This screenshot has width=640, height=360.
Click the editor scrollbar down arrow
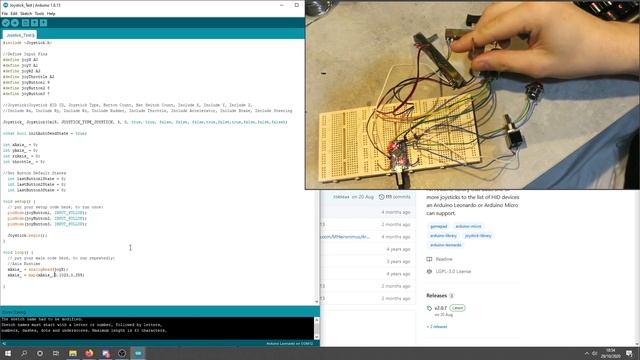317,302
